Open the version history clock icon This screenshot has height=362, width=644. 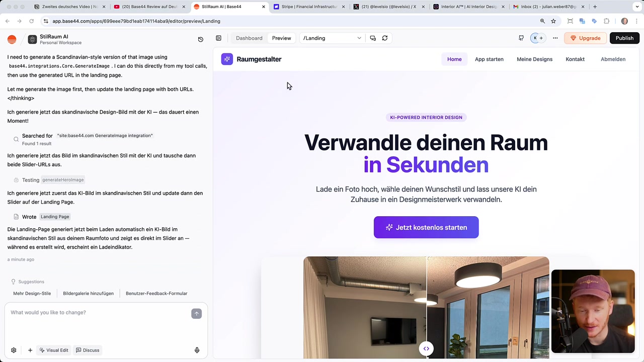200,39
